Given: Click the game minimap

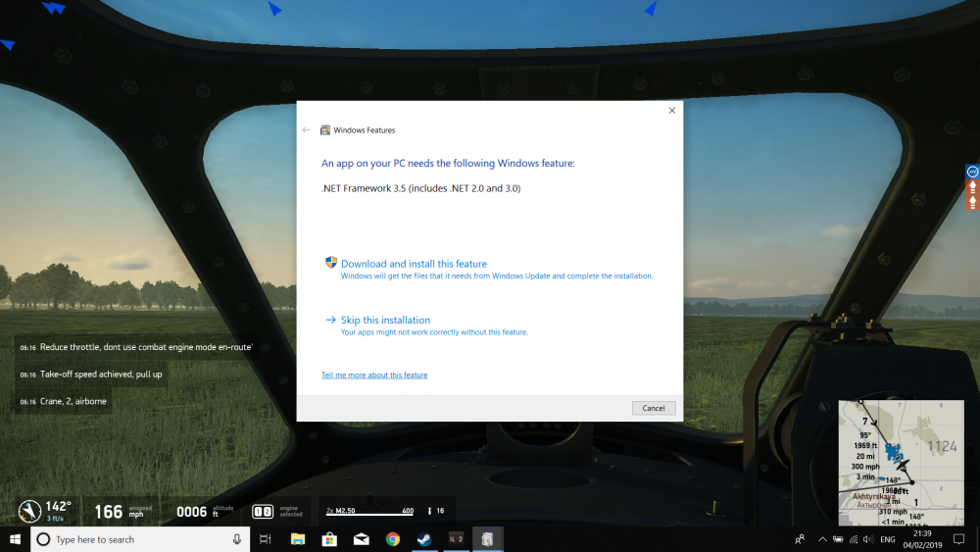Looking at the screenshot, I should point(901,463).
